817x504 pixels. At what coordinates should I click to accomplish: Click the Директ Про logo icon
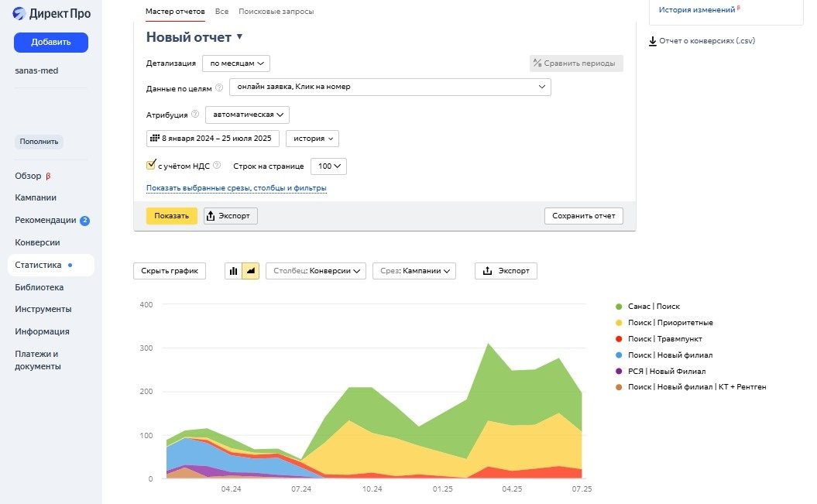tap(19, 12)
